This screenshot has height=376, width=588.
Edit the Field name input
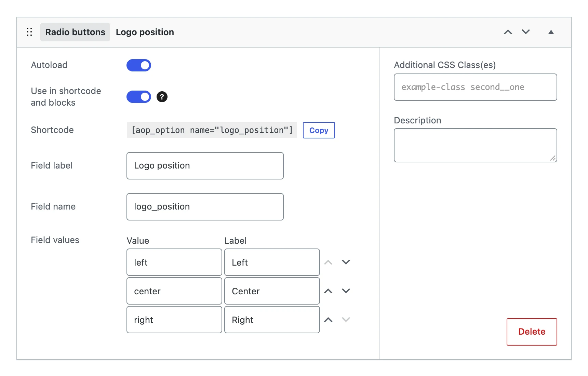tap(205, 207)
